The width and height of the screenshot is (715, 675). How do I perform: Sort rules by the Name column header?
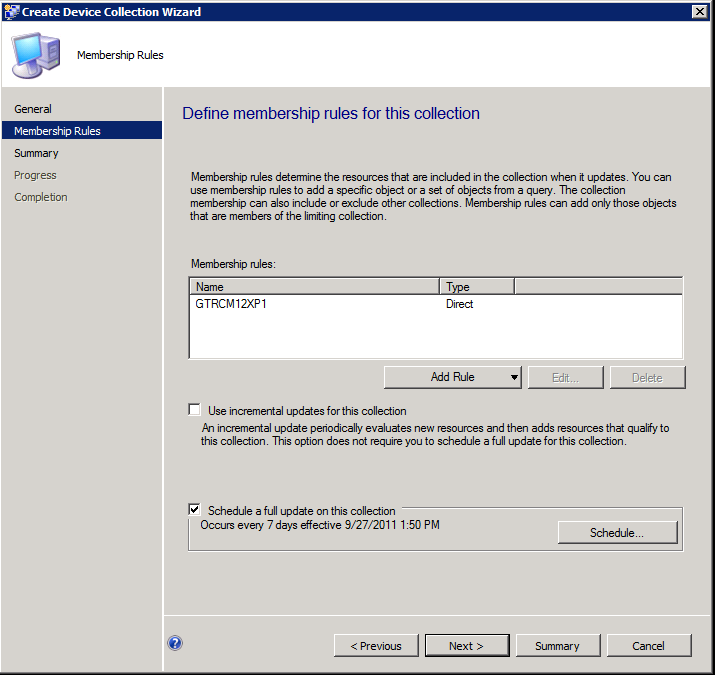pyautogui.click(x=315, y=286)
